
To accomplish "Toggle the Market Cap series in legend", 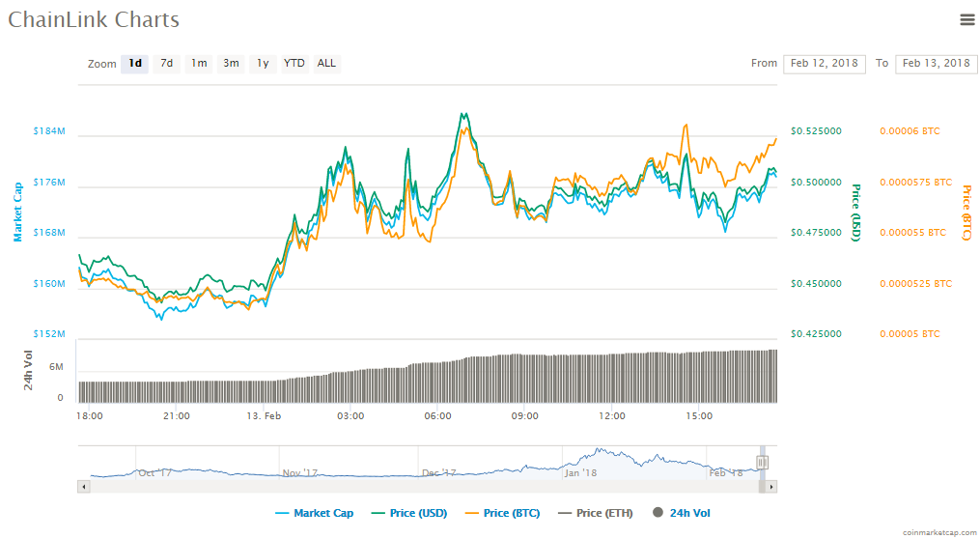I will 315,513.
